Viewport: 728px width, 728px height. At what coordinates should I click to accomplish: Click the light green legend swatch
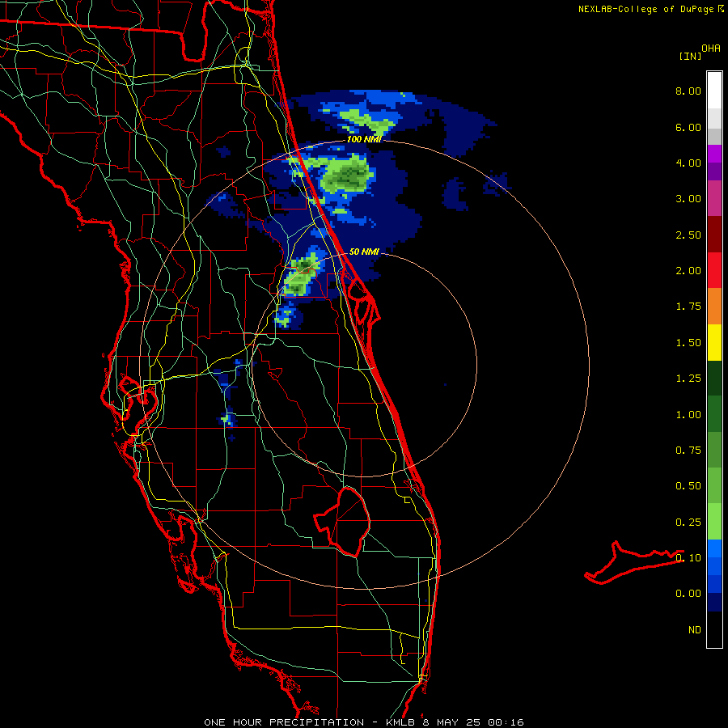714,522
